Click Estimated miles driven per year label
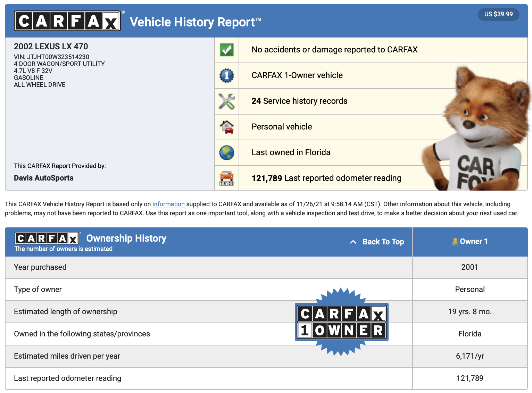 click(67, 356)
